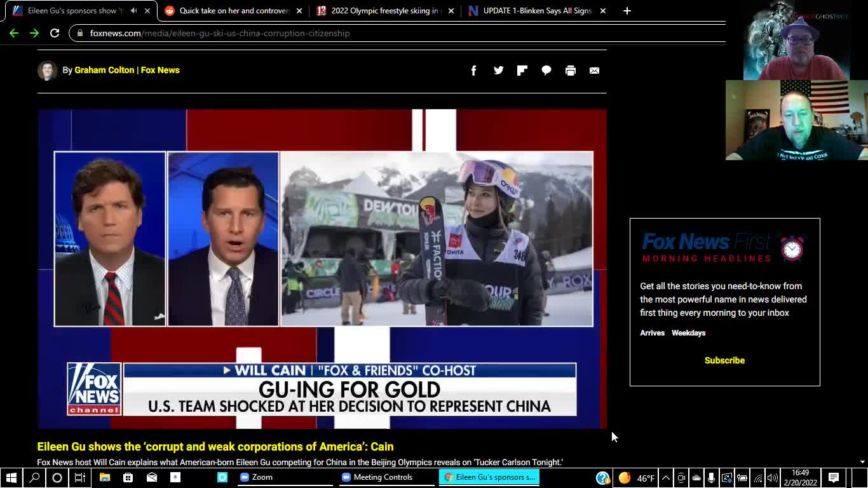The width and height of the screenshot is (868, 488).
Task: Expand hidden system tray icons
Action: (x=665, y=478)
